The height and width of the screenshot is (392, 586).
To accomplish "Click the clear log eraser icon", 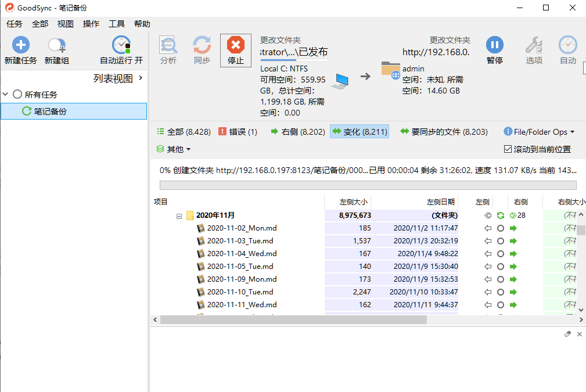I will [567, 334].
